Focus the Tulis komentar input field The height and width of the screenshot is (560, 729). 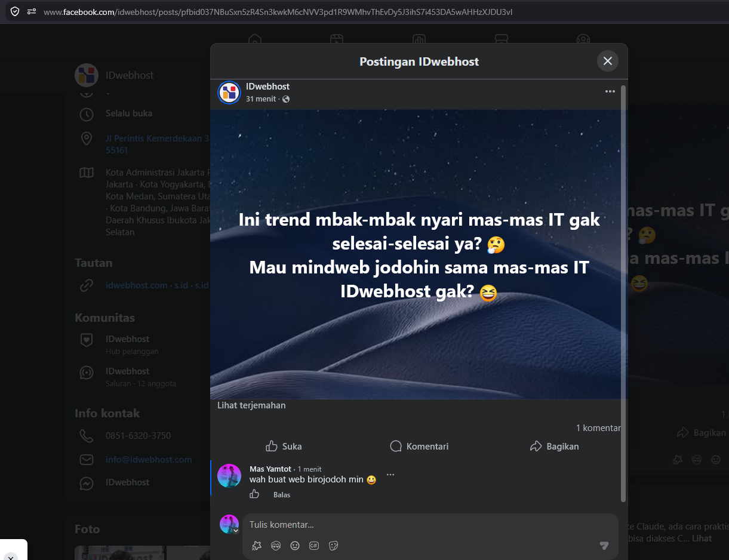pos(430,525)
